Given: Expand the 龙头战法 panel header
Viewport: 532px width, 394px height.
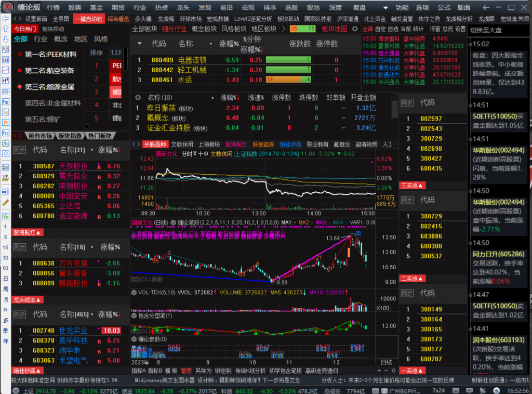Looking at the screenshot, I should [x=28, y=299].
